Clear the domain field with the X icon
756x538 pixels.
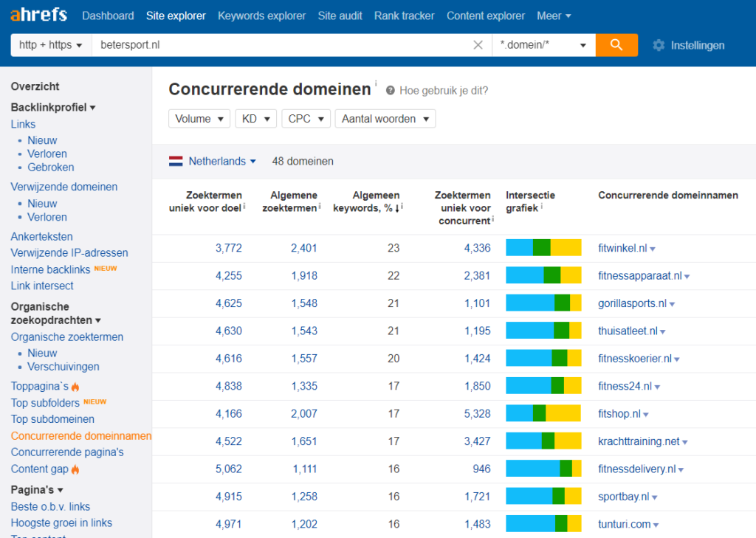point(478,45)
